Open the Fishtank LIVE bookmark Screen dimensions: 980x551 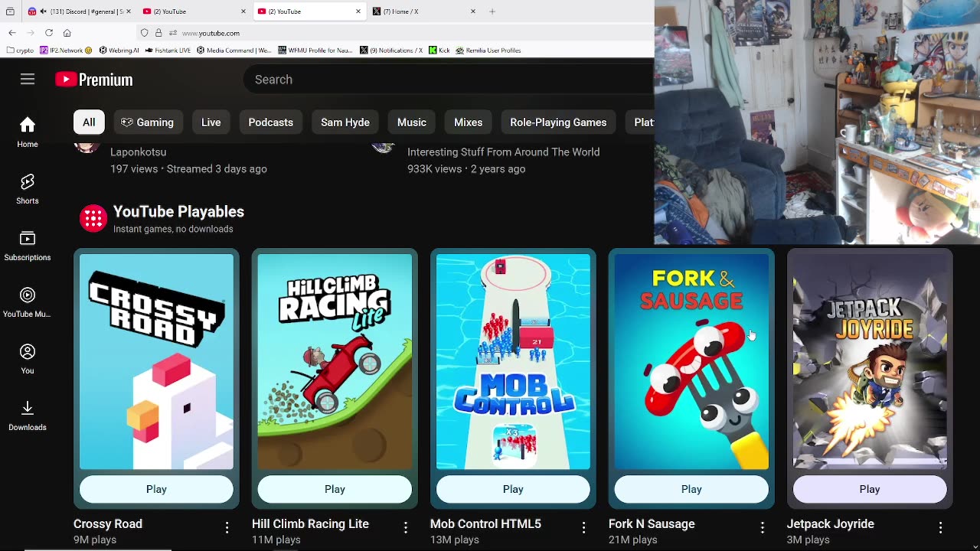pos(168,51)
